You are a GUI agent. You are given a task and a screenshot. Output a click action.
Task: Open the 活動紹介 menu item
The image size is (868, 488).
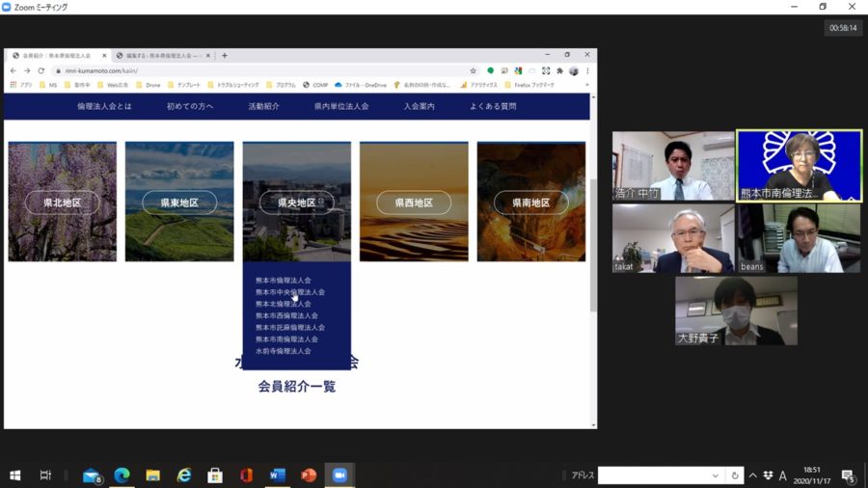263,106
